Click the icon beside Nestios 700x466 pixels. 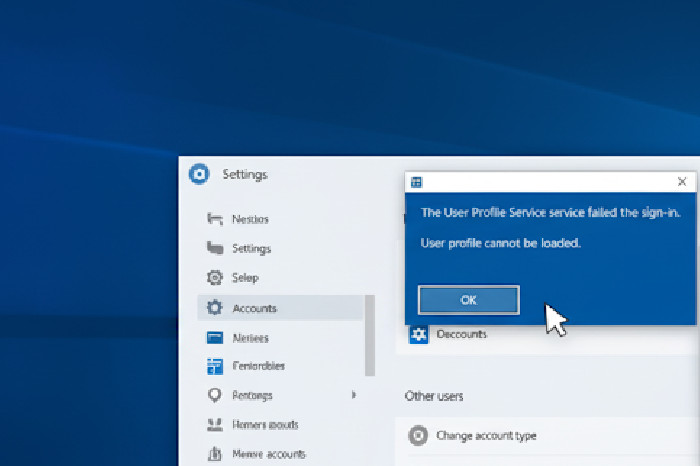(x=215, y=219)
